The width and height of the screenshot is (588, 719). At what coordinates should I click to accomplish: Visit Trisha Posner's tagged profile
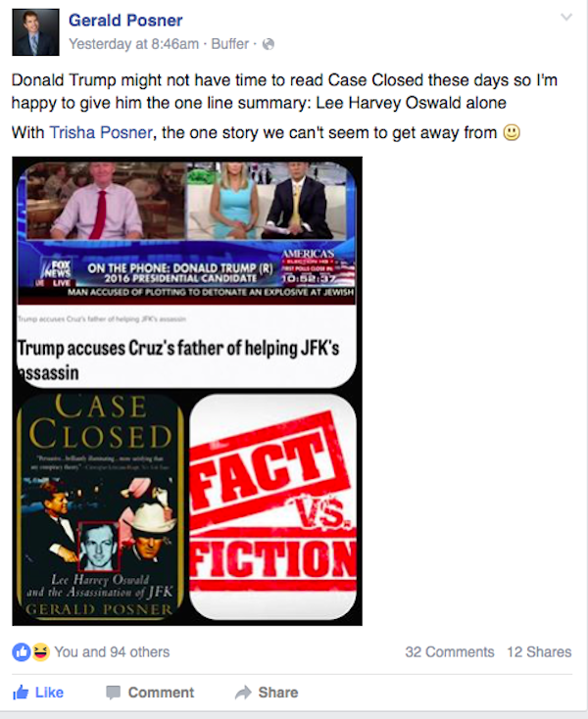click(x=101, y=132)
